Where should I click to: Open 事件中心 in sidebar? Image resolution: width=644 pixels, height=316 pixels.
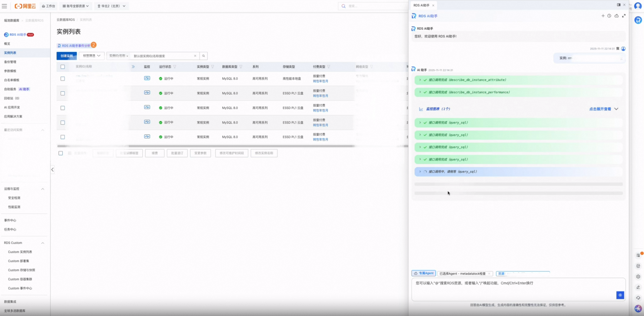10,220
